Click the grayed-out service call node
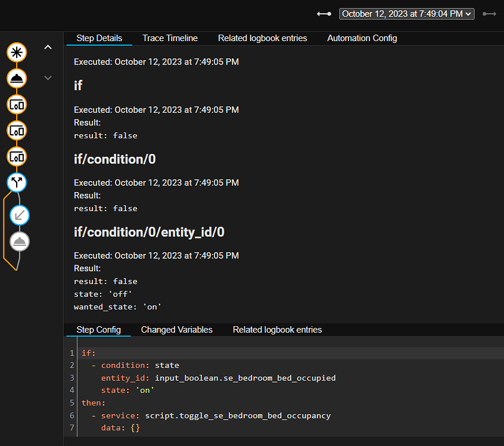The image size is (504, 446). [20, 241]
